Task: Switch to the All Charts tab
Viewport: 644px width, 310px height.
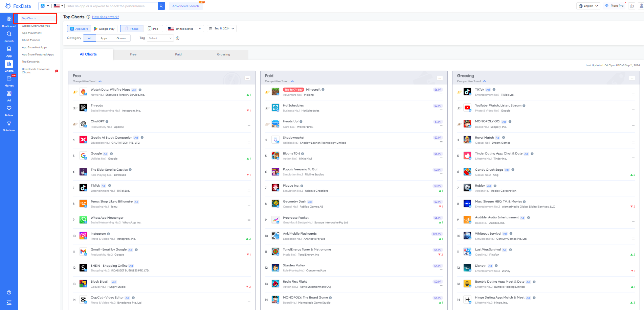Action: [x=88, y=54]
